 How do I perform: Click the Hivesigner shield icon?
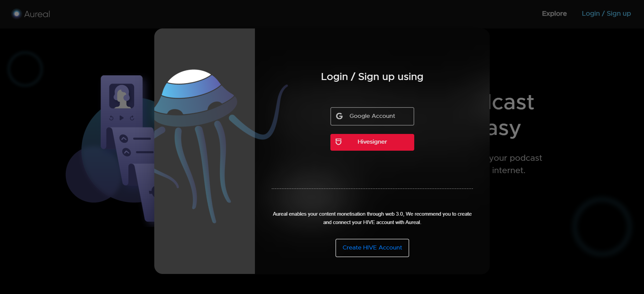[x=338, y=142]
